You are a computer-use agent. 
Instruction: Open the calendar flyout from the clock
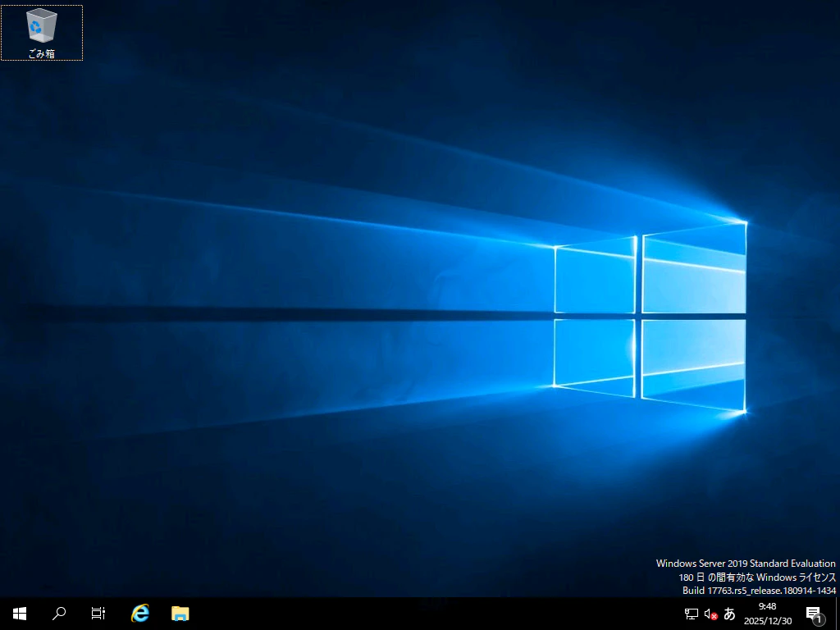(766, 613)
